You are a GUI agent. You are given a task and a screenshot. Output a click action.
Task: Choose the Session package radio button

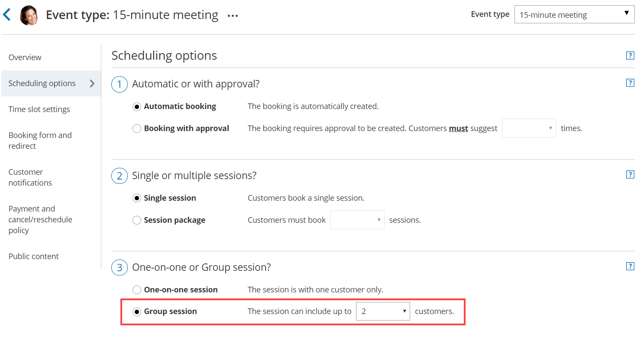[x=137, y=220]
